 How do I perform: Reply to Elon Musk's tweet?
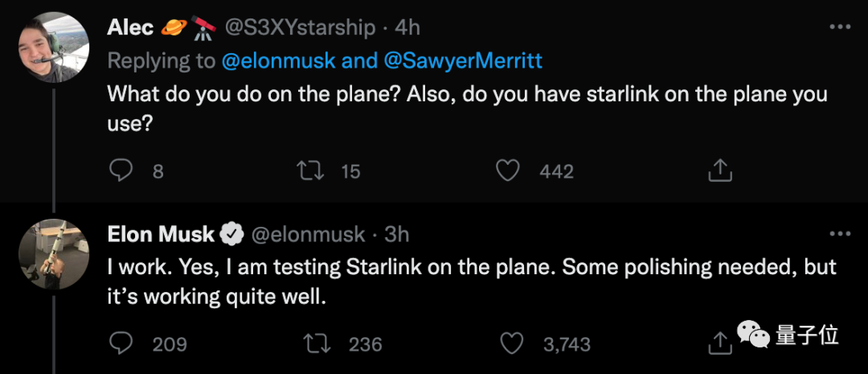(x=121, y=344)
